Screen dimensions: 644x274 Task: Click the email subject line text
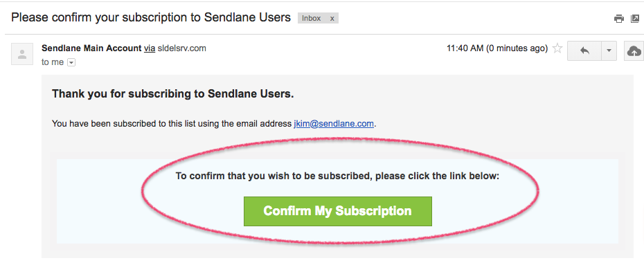point(151,17)
